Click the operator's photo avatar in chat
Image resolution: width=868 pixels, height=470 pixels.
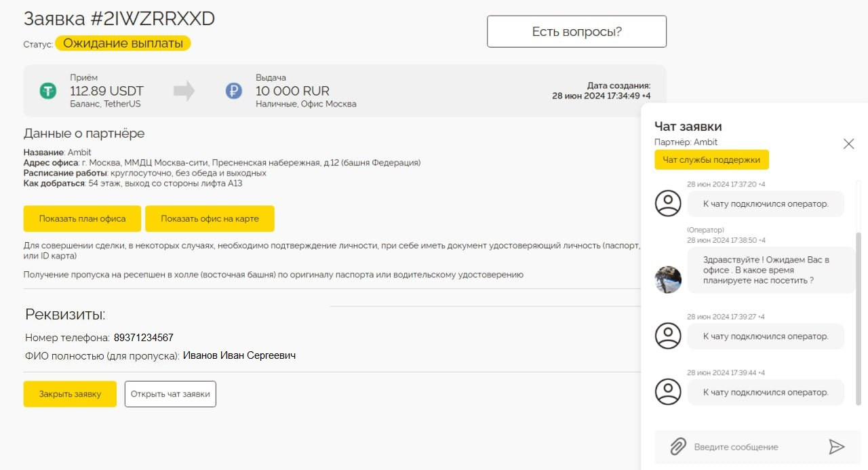coord(668,279)
